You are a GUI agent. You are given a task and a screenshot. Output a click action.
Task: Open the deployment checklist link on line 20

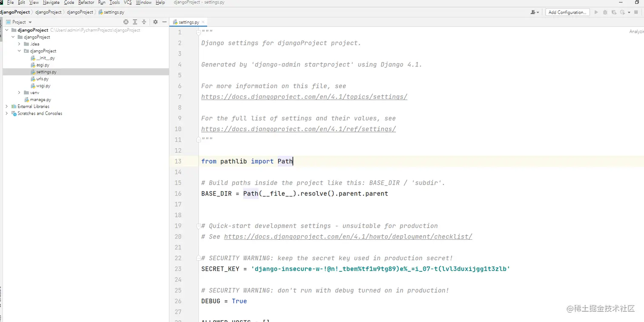[348, 237]
